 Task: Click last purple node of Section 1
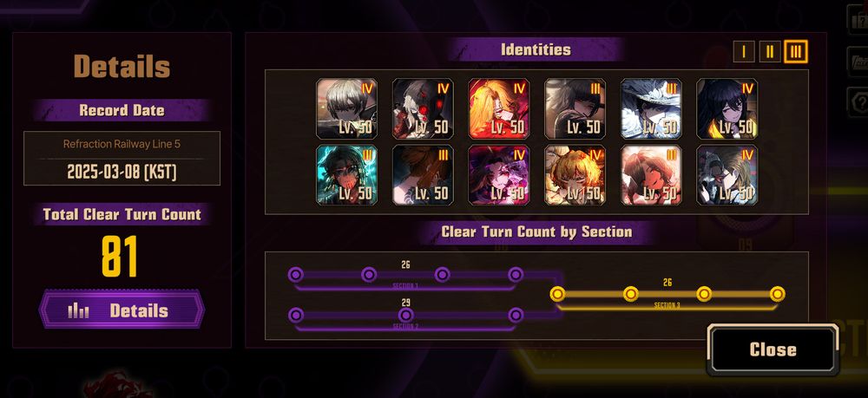pos(516,274)
